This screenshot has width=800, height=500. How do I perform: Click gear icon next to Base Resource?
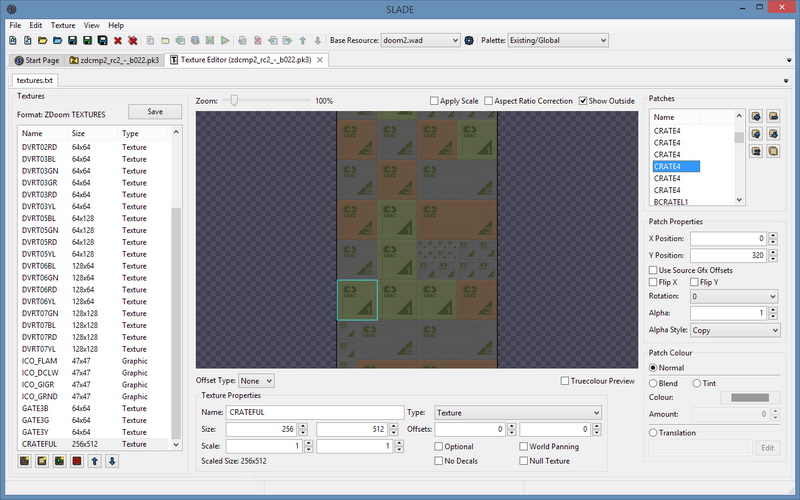pos(470,41)
